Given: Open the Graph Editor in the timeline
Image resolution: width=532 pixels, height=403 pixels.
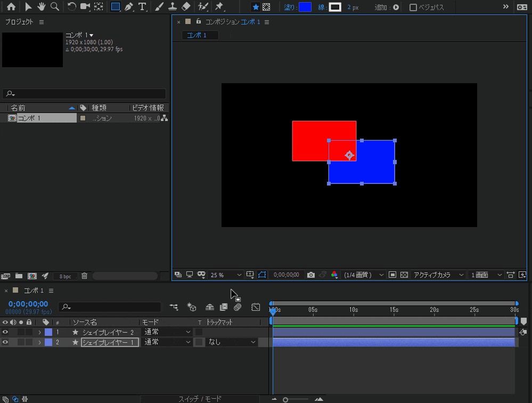Looking at the screenshot, I should [256, 307].
